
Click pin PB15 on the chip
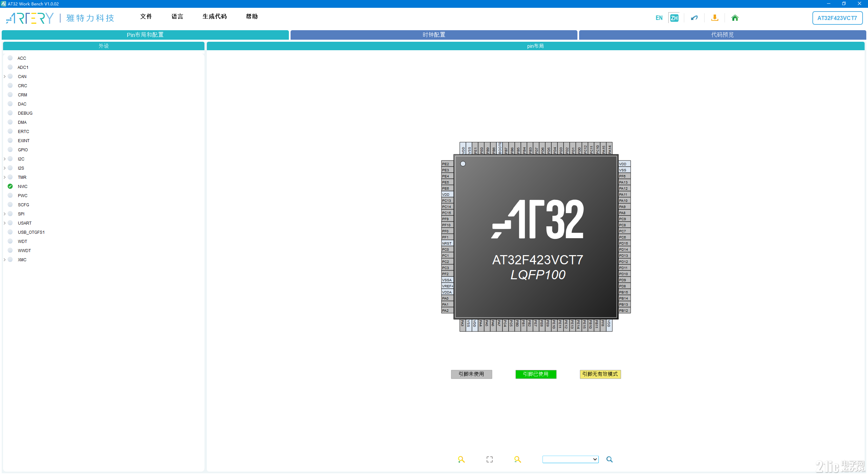(x=625, y=292)
